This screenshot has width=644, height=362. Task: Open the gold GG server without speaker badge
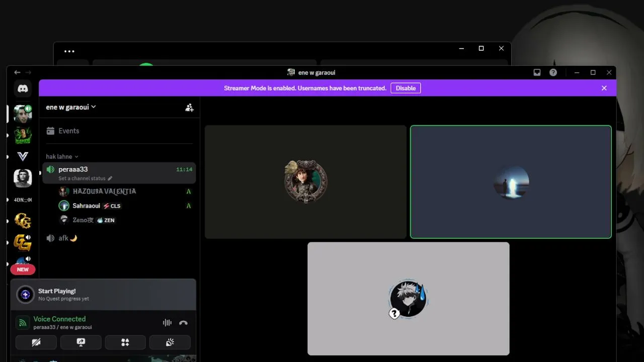pos(23,221)
